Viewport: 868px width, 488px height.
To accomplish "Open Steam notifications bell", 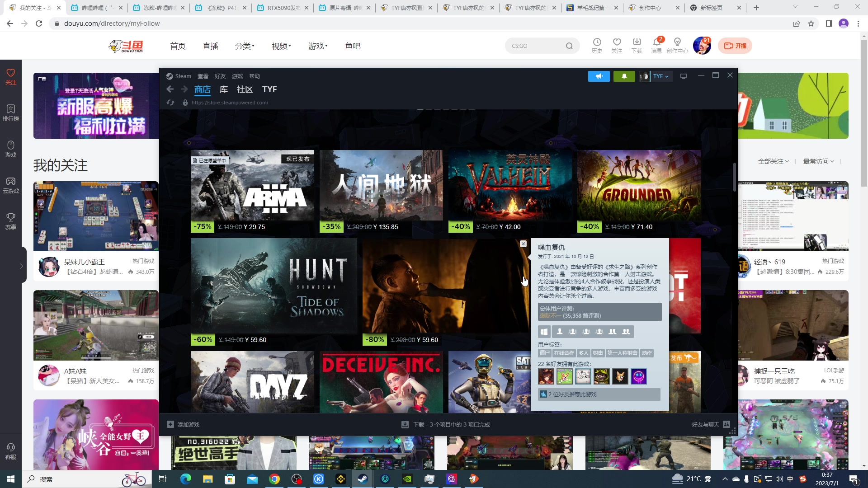I will click(624, 76).
